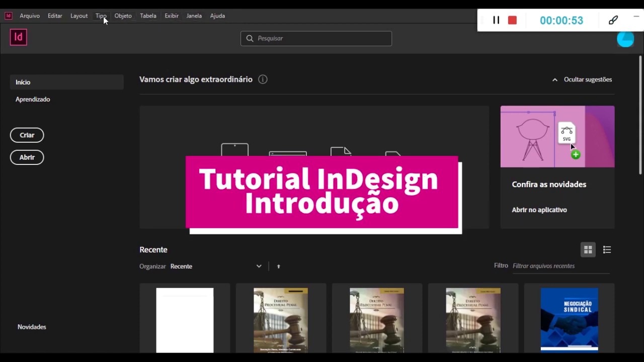
Task: Click the SVG chair novidades image
Action: [557, 136]
